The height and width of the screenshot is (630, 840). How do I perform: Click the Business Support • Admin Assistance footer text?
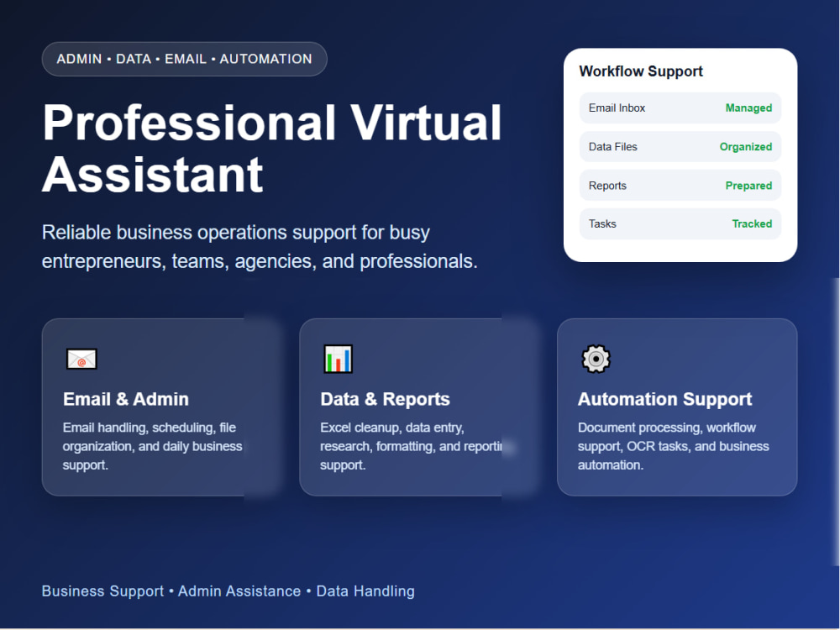pyautogui.click(x=228, y=591)
